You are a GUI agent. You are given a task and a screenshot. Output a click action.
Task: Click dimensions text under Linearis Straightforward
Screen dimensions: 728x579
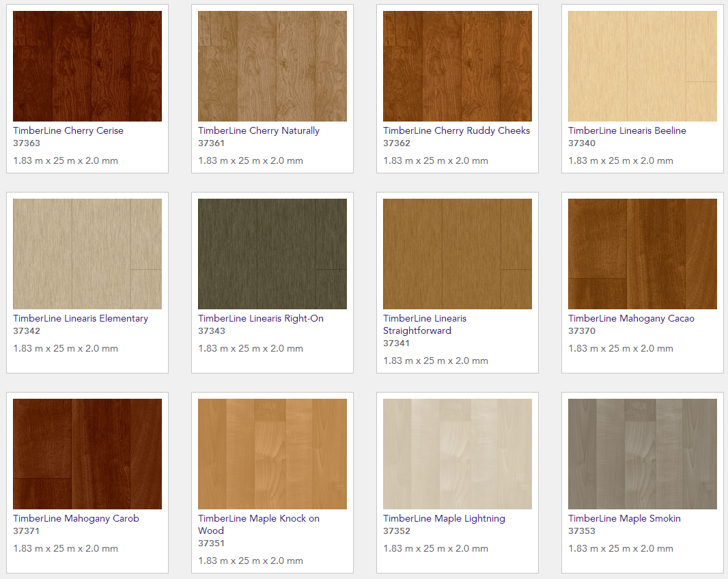click(x=436, y=361)
